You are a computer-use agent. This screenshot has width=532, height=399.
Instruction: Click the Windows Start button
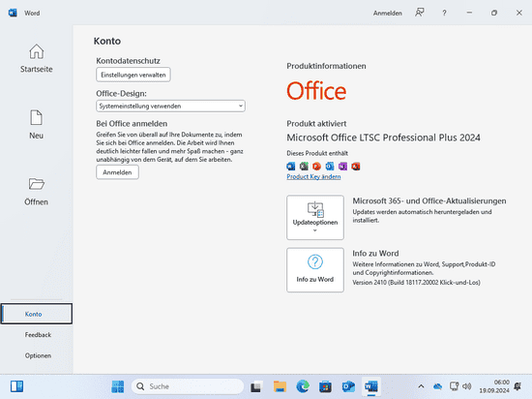coord(118,386)
